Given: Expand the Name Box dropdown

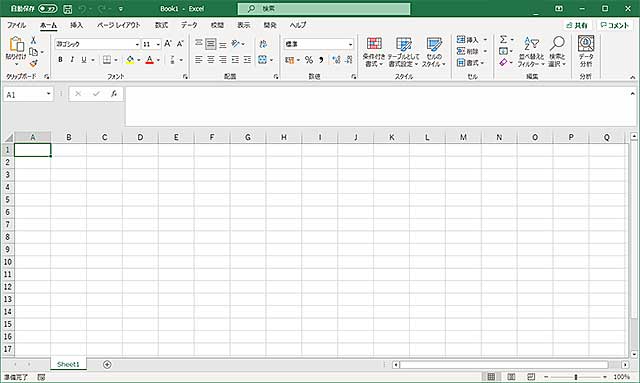Looking at the screenshot, I should 49,94.
